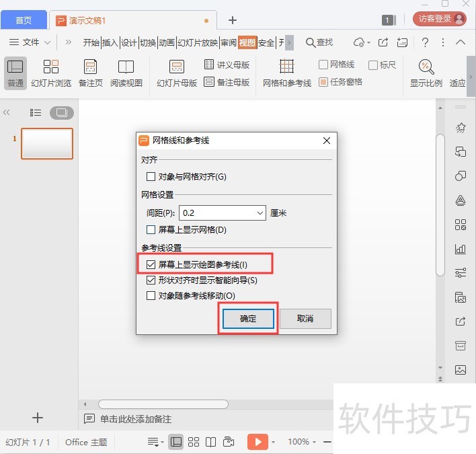Image resolution: width=476 pixels, height=454 pixels.
Task: Toggle 屏幕上显示网格(D) checkbox
Action: tap(151, 229)
